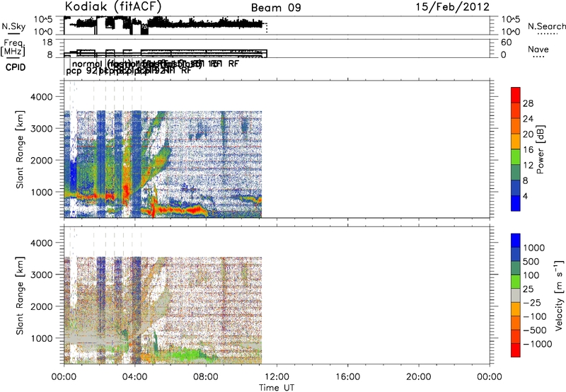566x392 pixels.
Task: Click the date '15/Feb/2012'
Action: pos(452,7)
